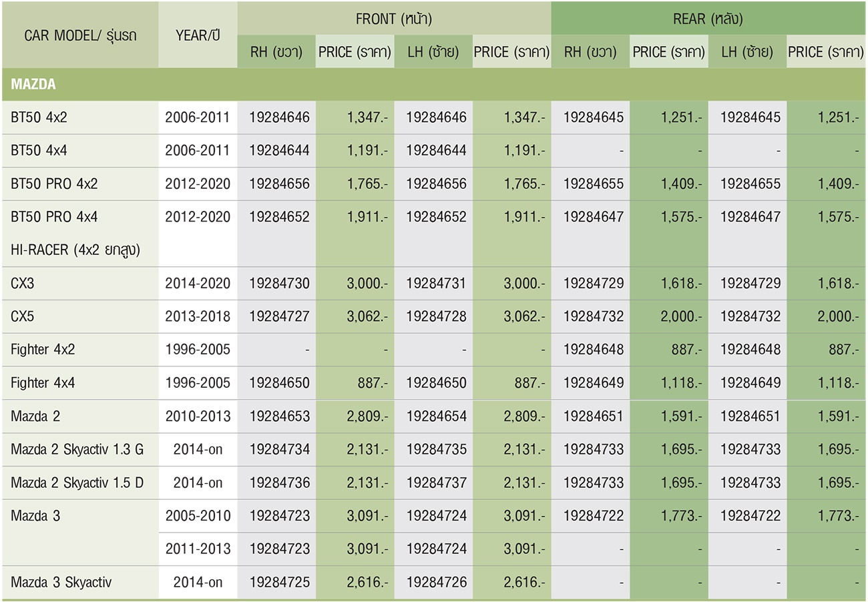Click year 2013-2018 for CX5

coord(198,316)
